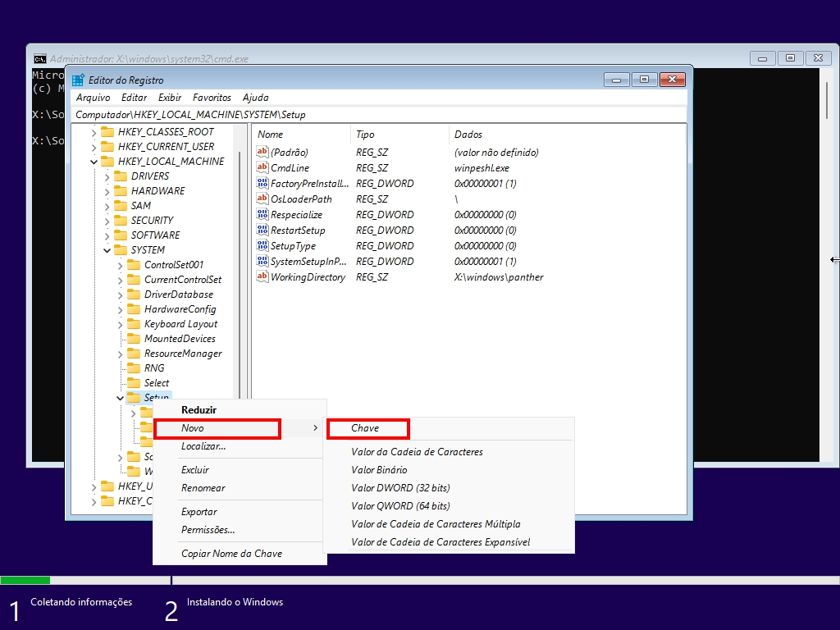Choose Valor de Cadeia de Caracteres Expansível
This screenshot has width=840, height=630.
[x=449, y=542]
